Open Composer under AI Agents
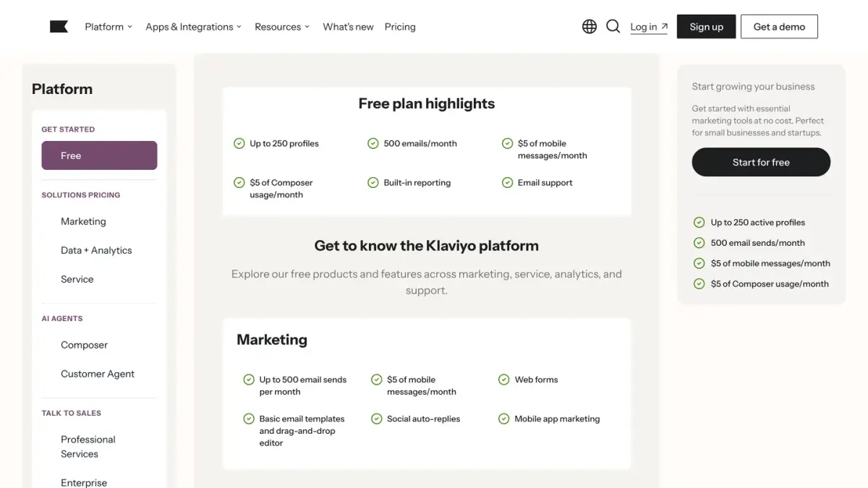868x488 pixels. [84, 345]
